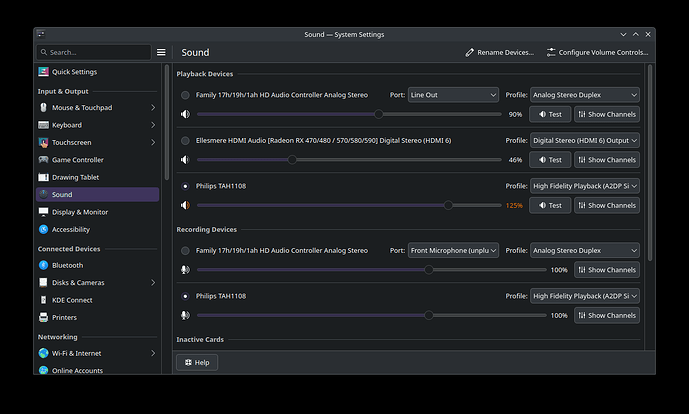Click the pencil icon of Rename Devices
This screenshot has height=414, width=689.
tap(470, 53)
